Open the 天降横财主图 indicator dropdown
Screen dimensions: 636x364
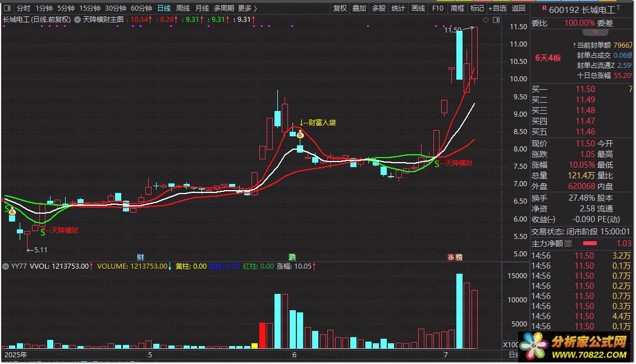(x=77, y=20)
